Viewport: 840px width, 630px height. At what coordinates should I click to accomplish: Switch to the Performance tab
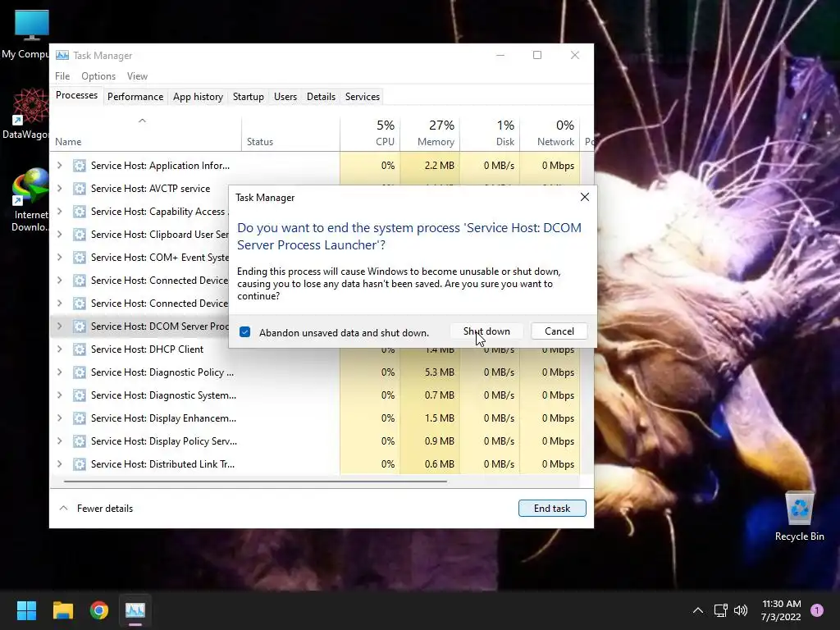pos(135,97)
